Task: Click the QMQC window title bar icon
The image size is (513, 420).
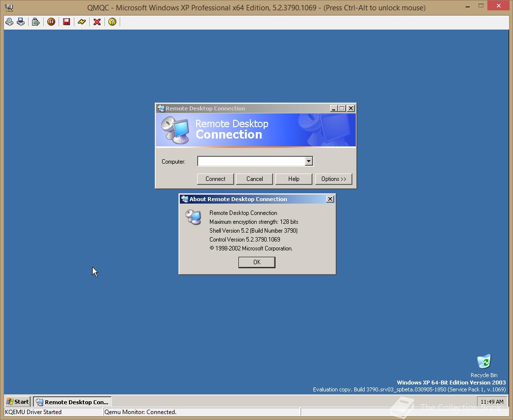Action: point(9,7)
